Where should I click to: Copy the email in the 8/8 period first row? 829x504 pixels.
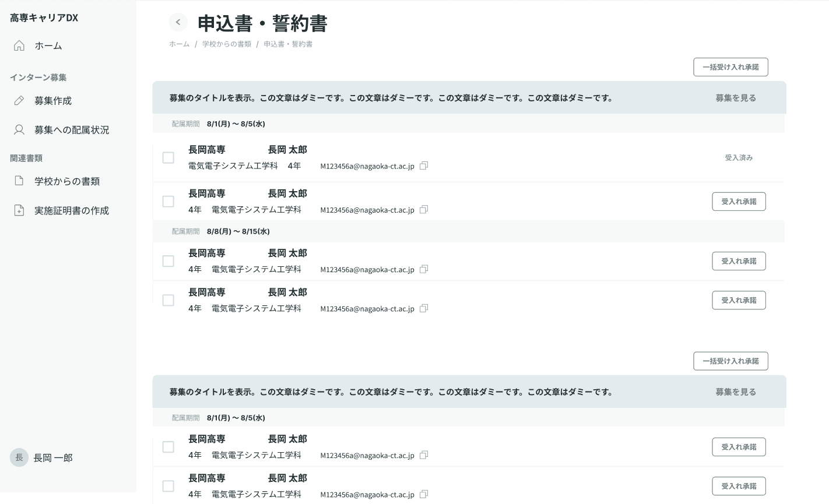click(x=423, y=269)
